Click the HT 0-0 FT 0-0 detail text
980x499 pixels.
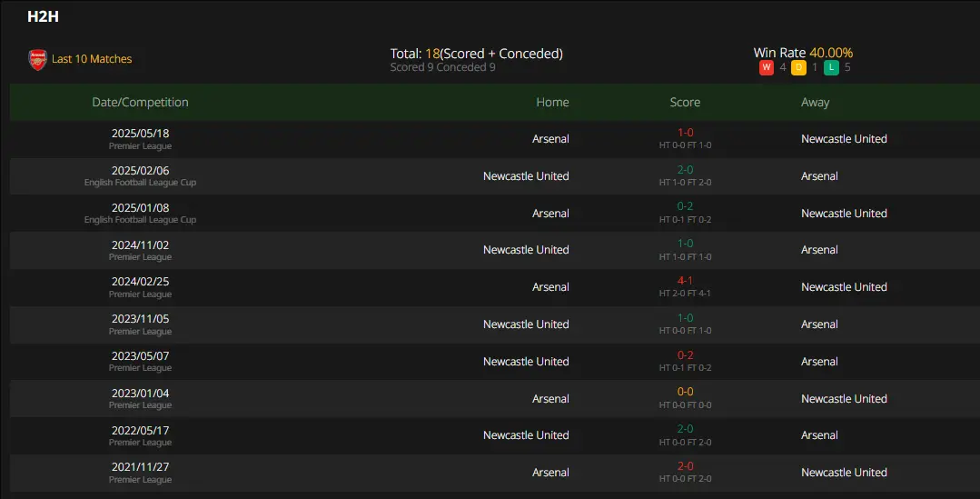[x=685, y=405]
